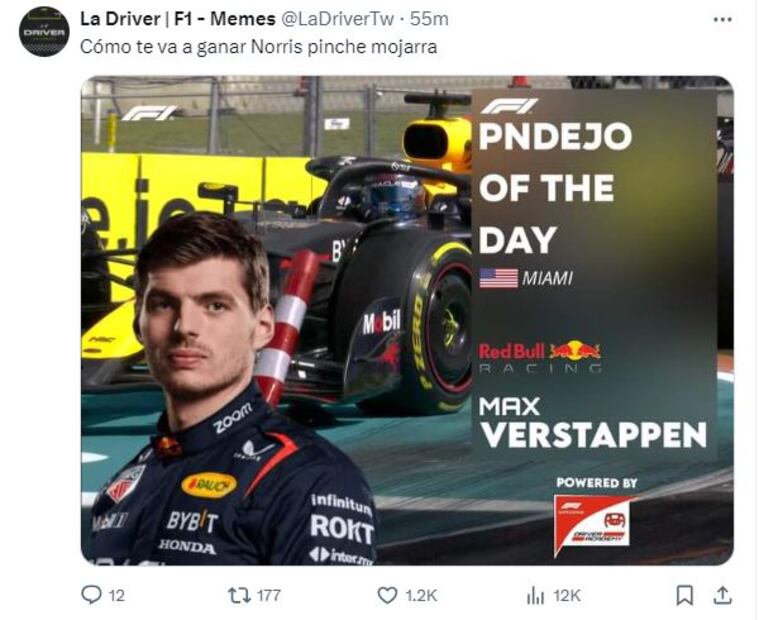The height and width of the screenshot is (620, 759).
Task: Click the Red Bull Racing logo in the image
Action: pyautogui.click(x=540, y=356)
